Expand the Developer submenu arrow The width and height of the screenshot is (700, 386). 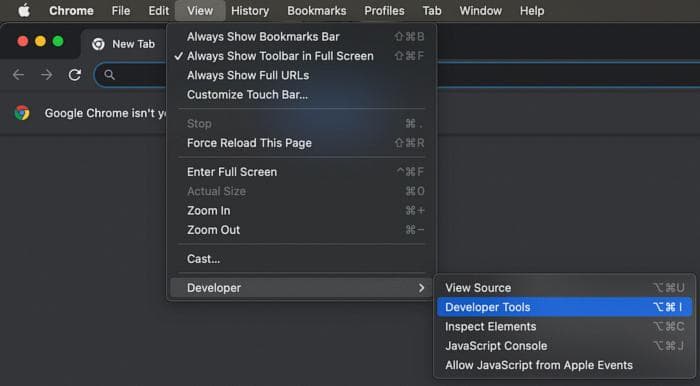(x=421, y=288)
